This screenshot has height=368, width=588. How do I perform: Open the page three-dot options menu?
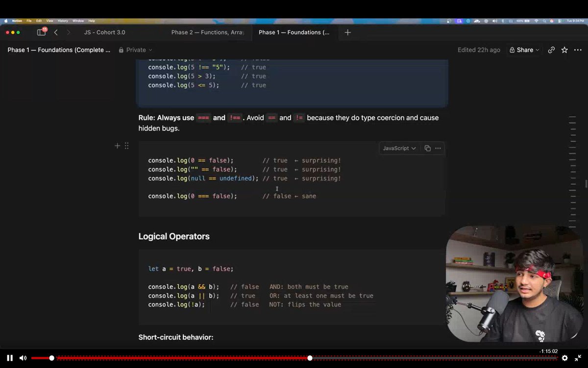(578, 50)
